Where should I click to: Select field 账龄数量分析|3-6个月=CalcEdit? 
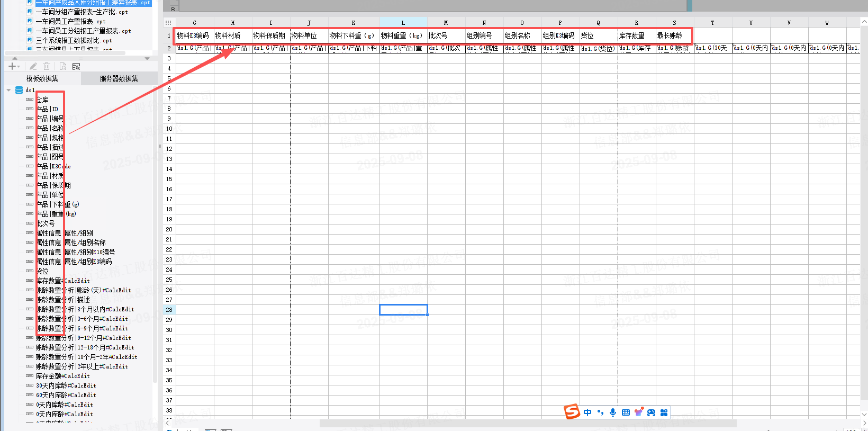click(x=82, y=319)
